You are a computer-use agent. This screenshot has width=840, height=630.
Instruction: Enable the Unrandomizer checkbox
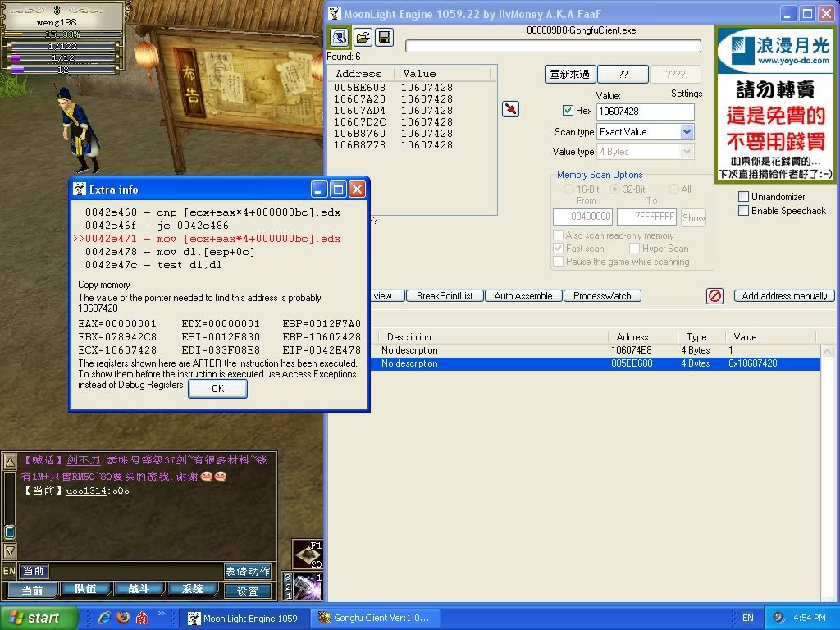(x=743, y=197)
